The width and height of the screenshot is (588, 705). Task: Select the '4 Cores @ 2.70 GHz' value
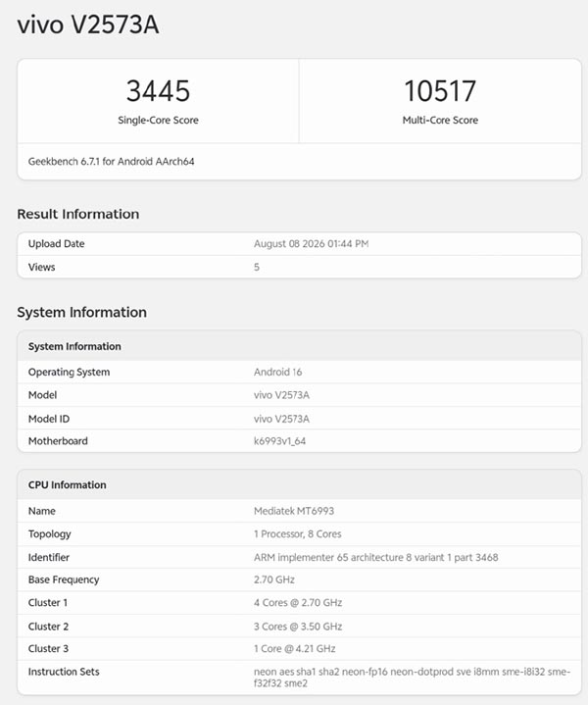coord(298,603)
